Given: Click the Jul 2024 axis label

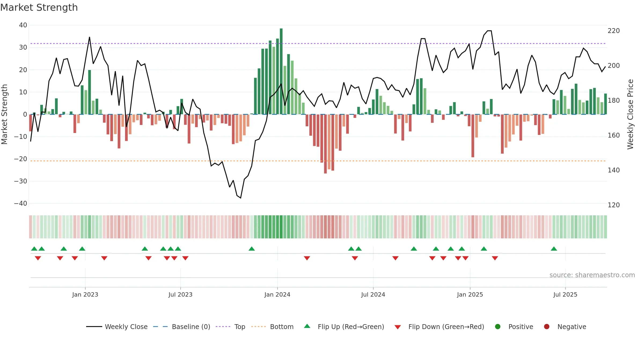Looking at the screenshot, I should 373,294.
